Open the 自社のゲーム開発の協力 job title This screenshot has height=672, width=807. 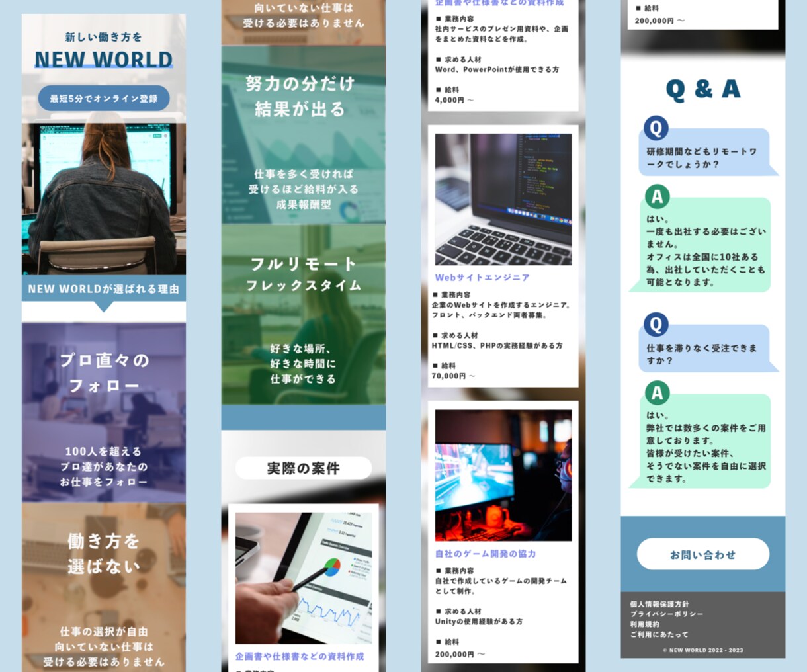486,554
